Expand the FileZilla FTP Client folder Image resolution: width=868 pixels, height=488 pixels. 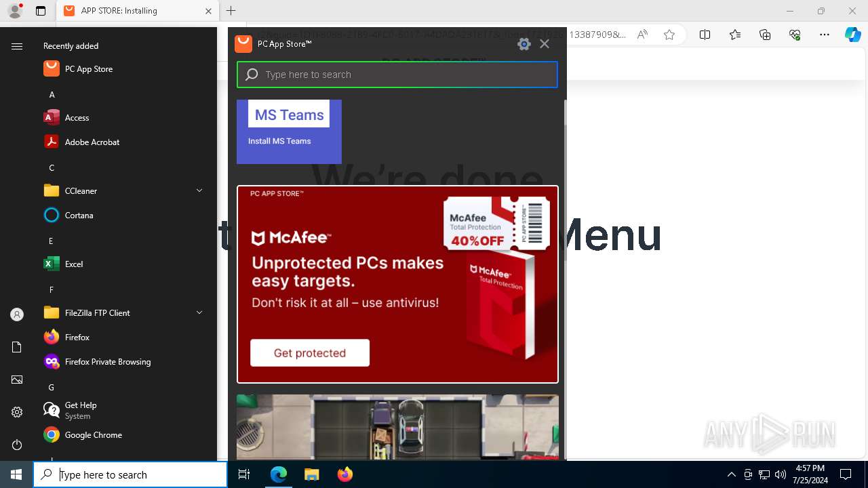point(199,313)
